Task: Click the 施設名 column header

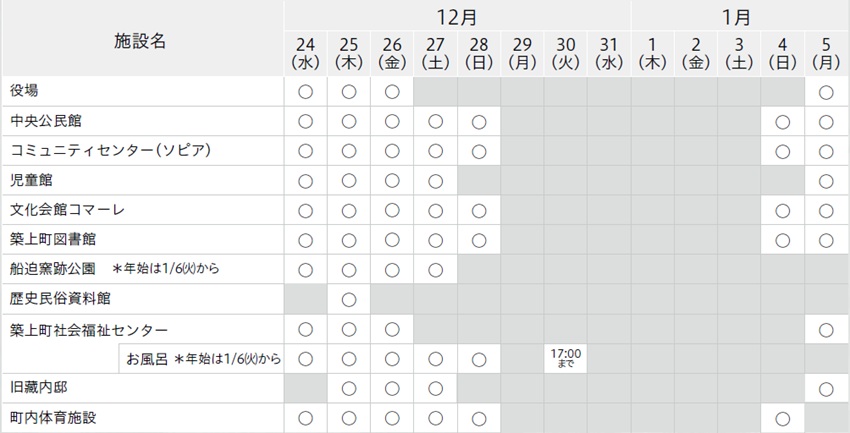Action: pos(140,41)
